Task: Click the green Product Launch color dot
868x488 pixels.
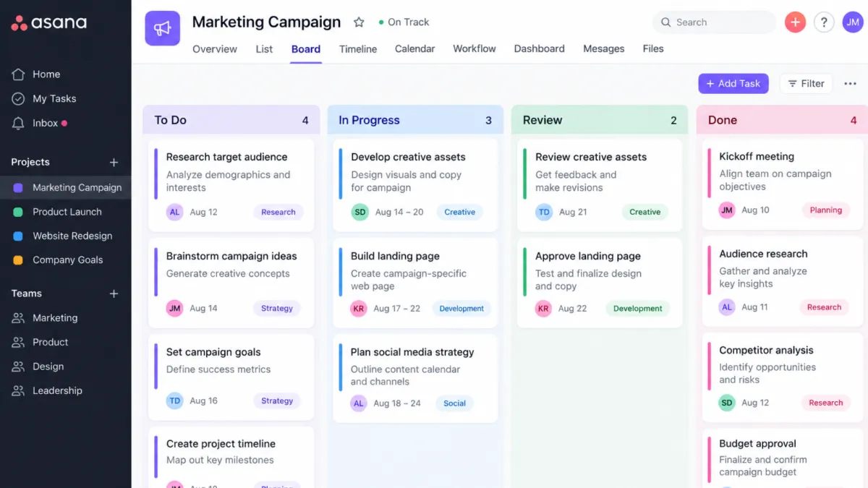Action: tap(18, 213)
